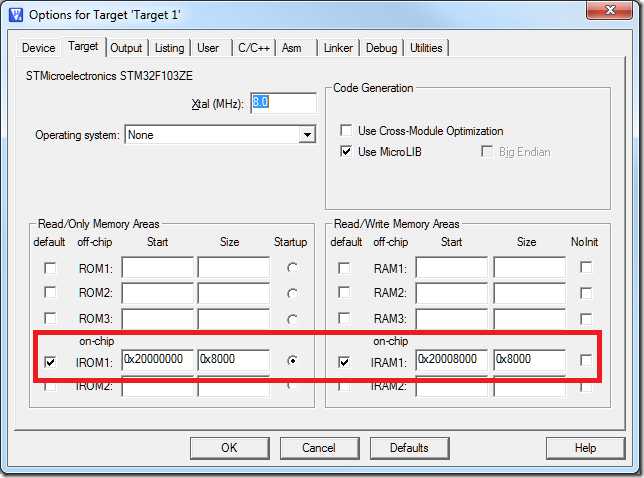Screen dimensions: 644x478
Task: Switch to the Utilities tab
Action: pos(426,48)
